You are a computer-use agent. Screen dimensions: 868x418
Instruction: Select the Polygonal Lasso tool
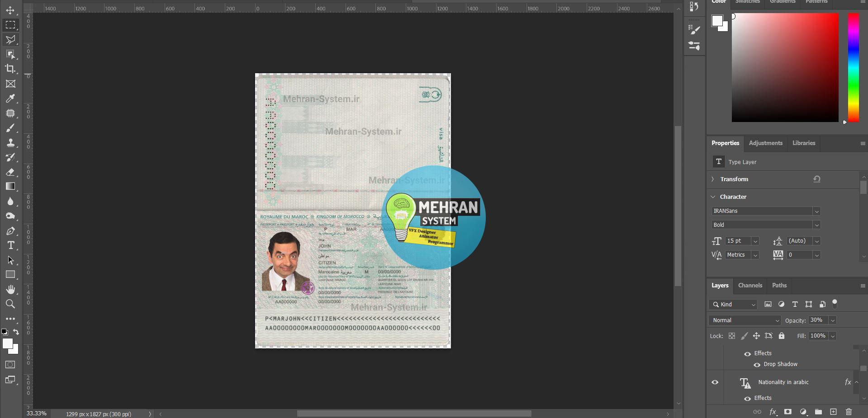point(10,40)
